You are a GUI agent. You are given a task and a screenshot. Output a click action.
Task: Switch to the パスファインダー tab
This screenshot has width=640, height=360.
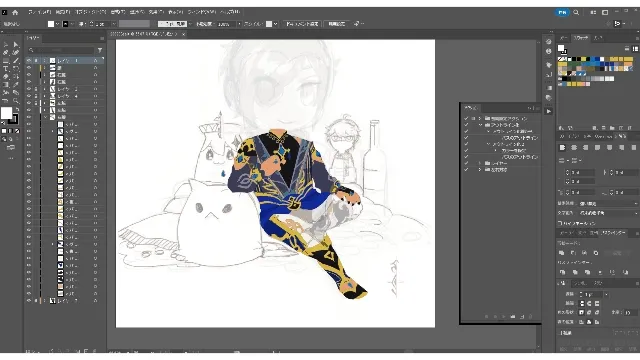pyautogui.click(x=614, y=233)
